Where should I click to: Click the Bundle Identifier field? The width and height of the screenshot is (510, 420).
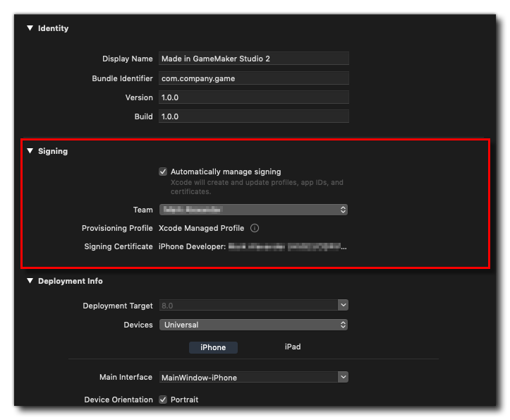coord(253,78)
